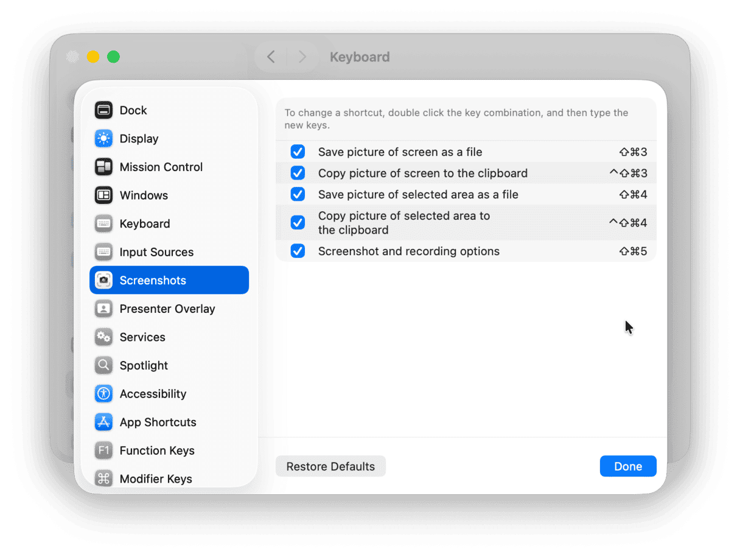Select the Services gear icon
The width and height of the screenshot is (740, 560).
(103, 337)
